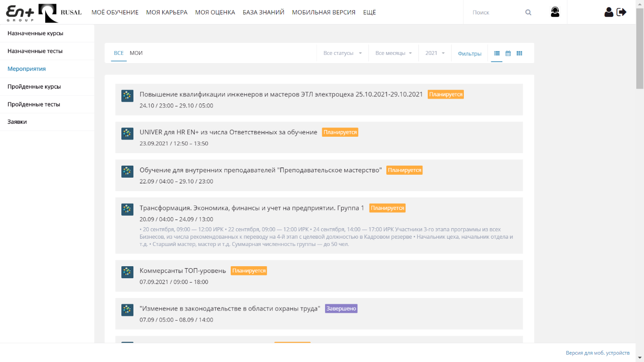Viewport: 644px width, 362px height.
Task: Click the search magnifier icon
Action: point(528,13)
